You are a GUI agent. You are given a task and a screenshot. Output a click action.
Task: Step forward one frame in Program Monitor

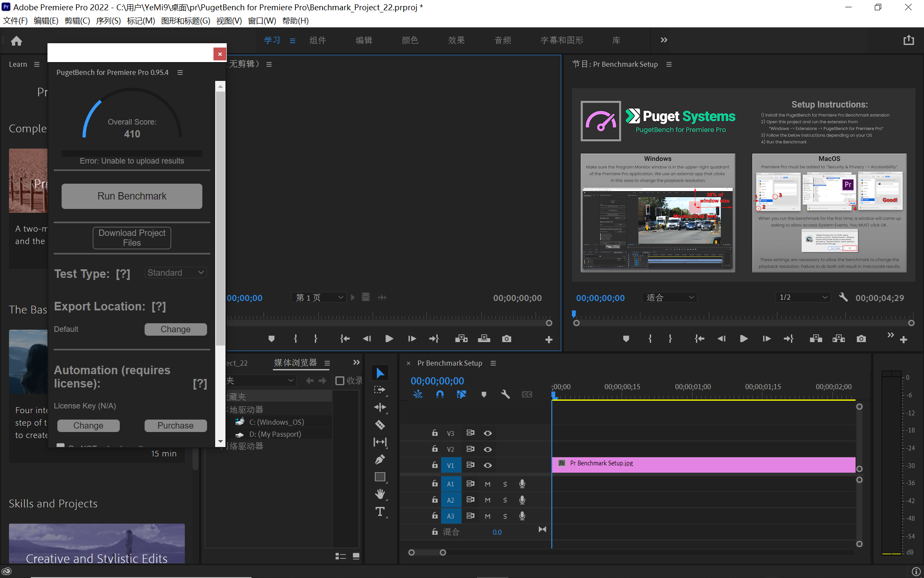(x=767, y=339)
